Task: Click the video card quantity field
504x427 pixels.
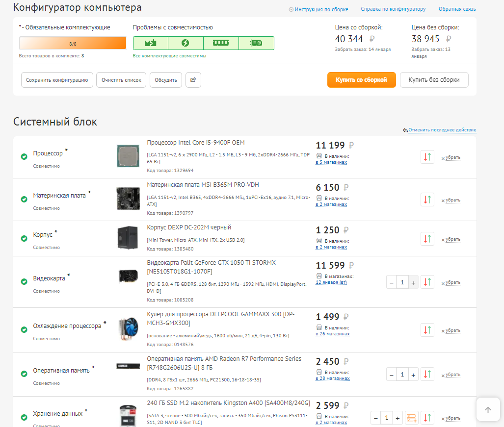Action: click(402, 282)
